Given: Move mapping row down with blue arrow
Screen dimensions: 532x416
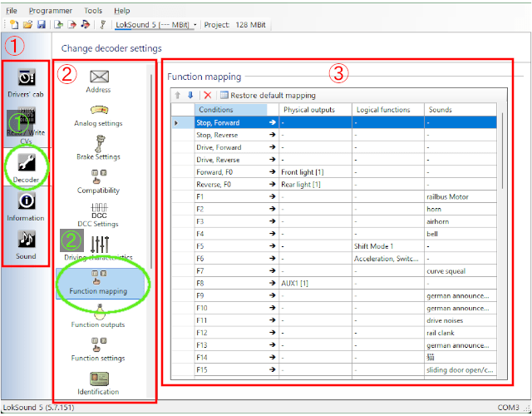Looking at the screenshot, I should (190, 95).
